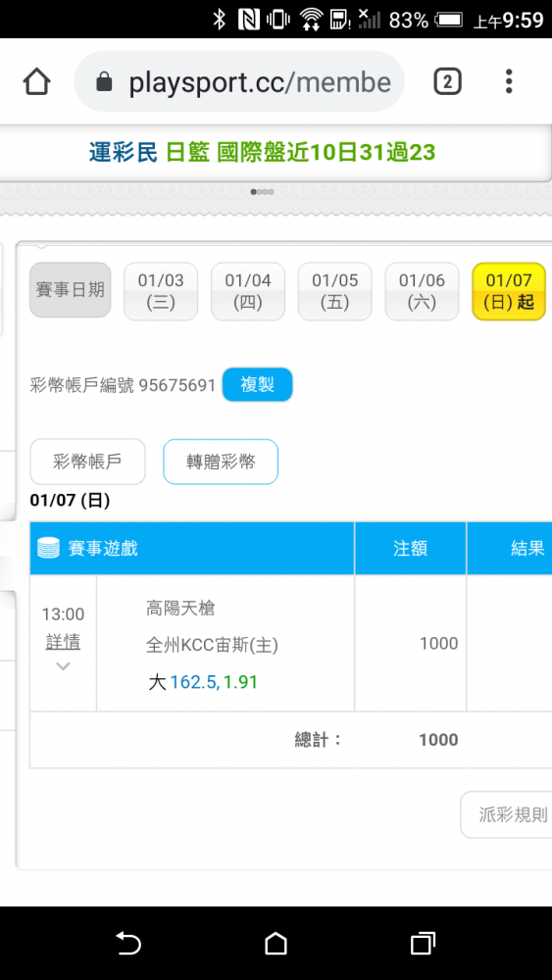Expand the chevron under 詳情
The image size is (552, 980).
(63, 666)
